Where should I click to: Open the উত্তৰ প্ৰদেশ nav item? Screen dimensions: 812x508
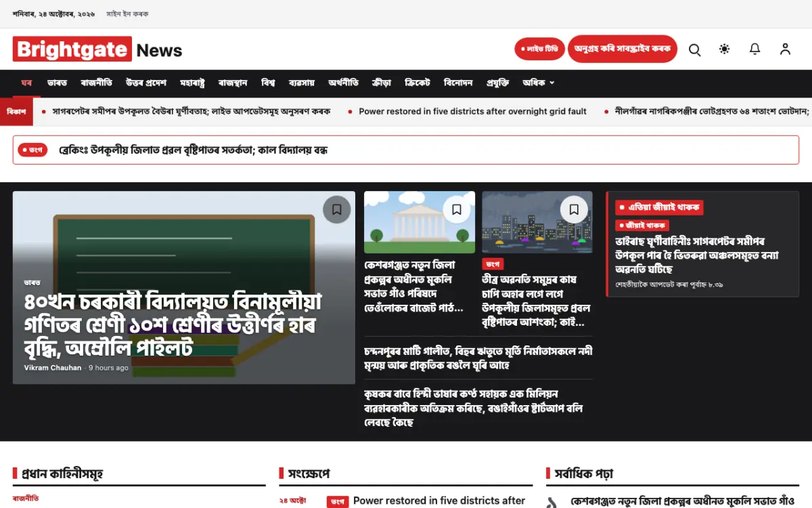(x=146, y=83)
